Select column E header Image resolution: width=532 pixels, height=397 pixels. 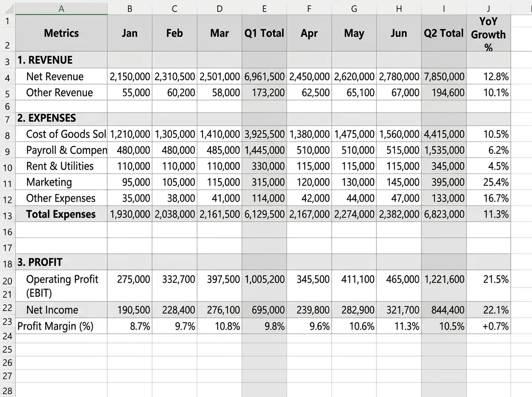[264, 8]
